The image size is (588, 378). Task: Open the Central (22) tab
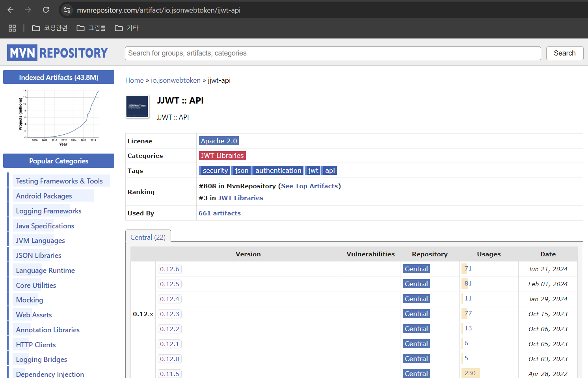148,237
